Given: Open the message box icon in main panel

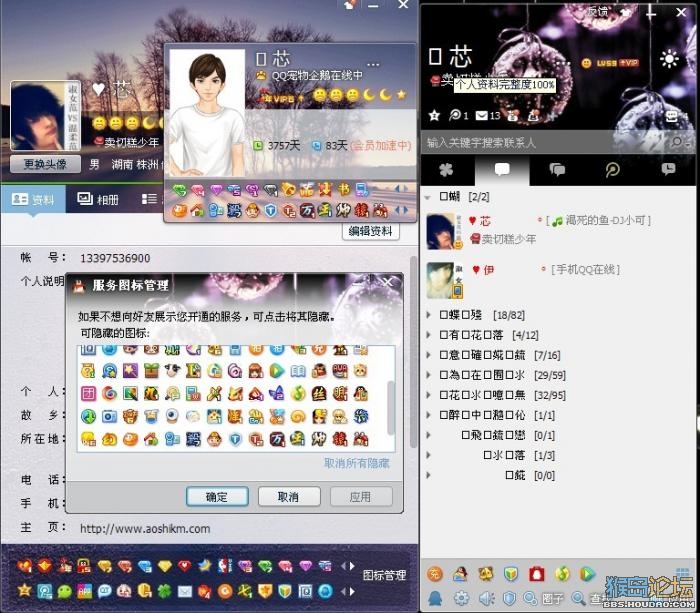Looking at the screenshot, I should 672,117.
